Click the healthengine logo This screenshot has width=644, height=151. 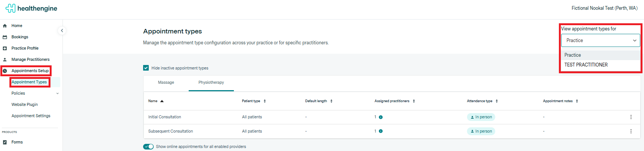[32, 8]
